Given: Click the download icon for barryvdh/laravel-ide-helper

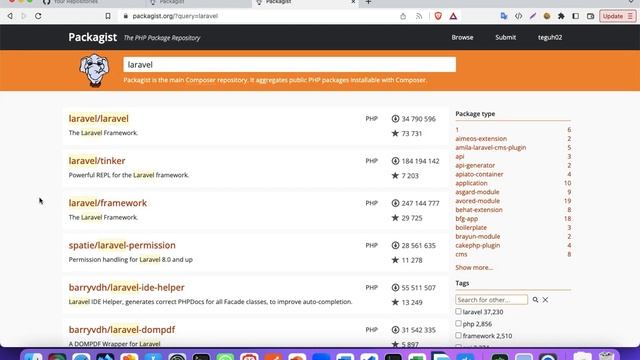Looking at the screenshot, I should click(x=395, y=288).
